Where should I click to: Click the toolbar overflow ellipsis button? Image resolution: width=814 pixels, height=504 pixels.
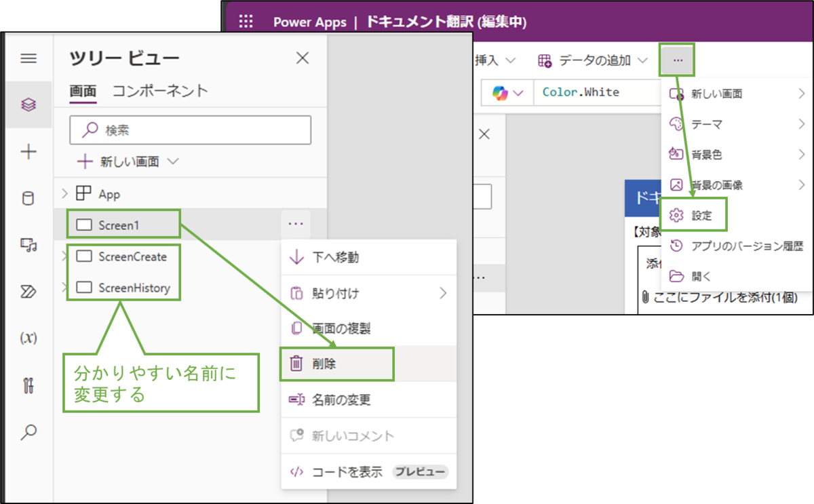tap(678, 60)
